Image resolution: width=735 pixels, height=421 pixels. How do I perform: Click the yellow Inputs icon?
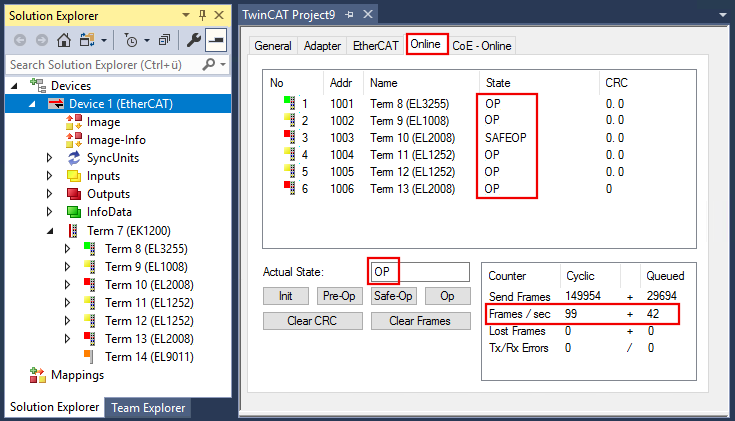click(x=74, y=176)
